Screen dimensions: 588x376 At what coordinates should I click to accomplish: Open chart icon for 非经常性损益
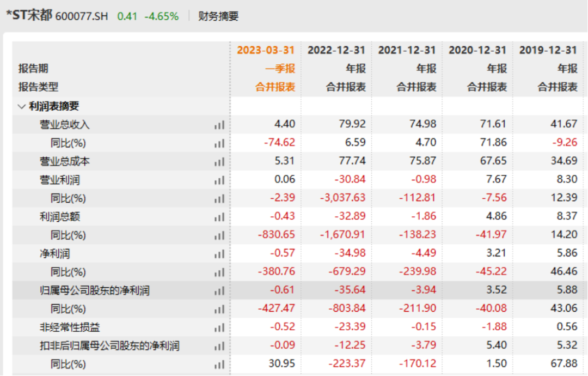(x=219, y=328)
